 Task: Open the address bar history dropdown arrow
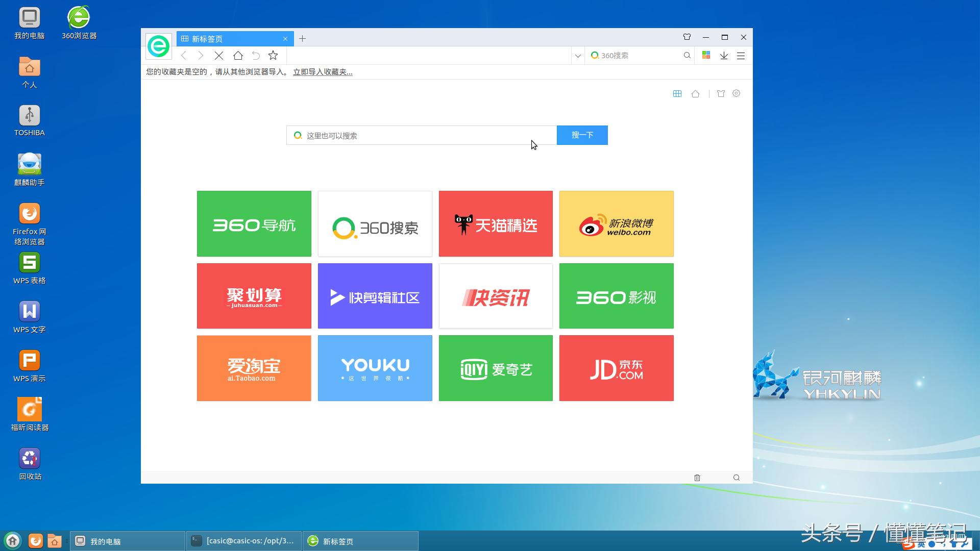click(x=577, y=55)
